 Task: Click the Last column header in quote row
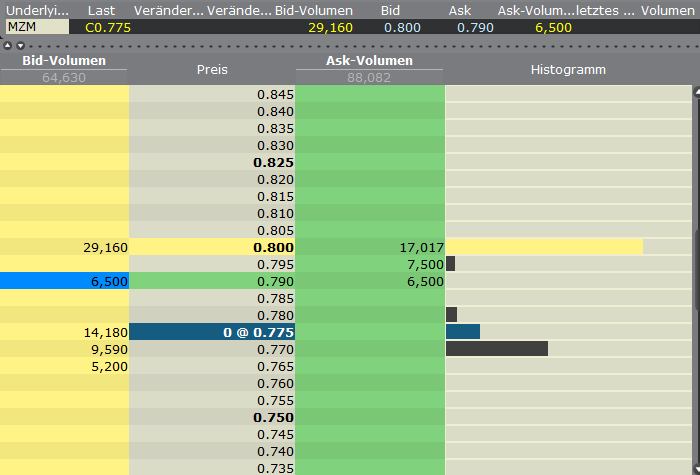[x=99, y=10]
